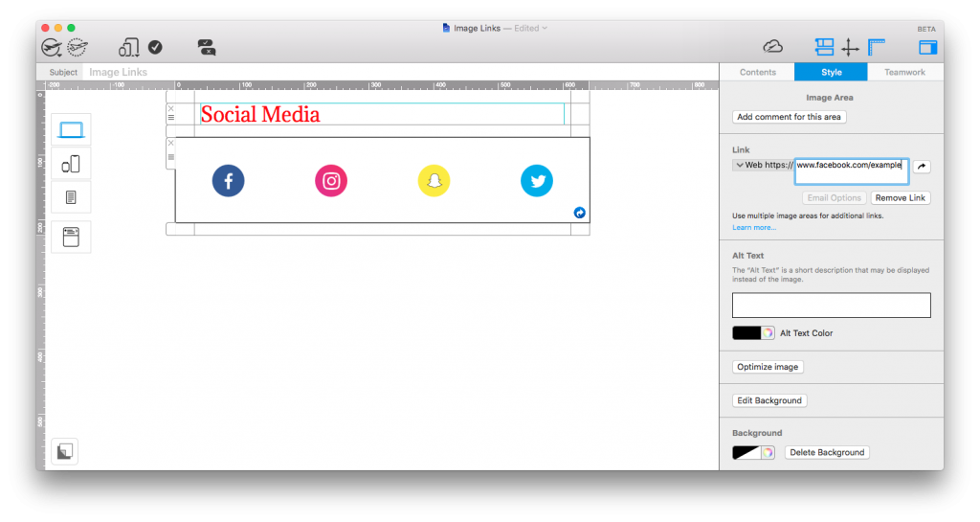Image resolution: width=980 pixels, height=522 pixels.
Task: Click the Facebook icon in image area
Action: tap(228, 181)
